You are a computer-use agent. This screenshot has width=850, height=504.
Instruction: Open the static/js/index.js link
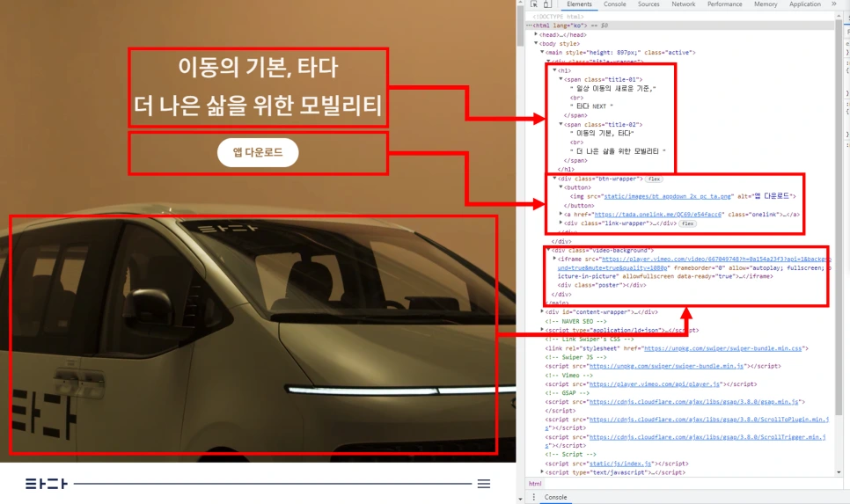(x=620, y=464)
